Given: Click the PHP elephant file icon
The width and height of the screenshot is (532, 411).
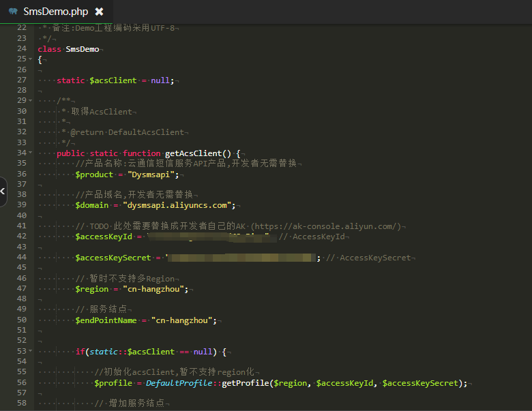Looking at the screenshot, I should click(x=13, y=12).
